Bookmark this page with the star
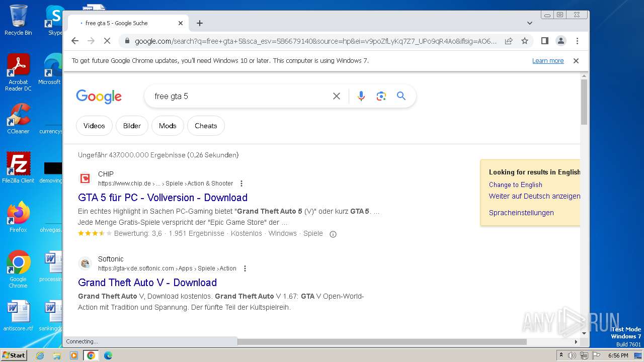The width and height of the screenshot is (644, 362). pos(525,41)
